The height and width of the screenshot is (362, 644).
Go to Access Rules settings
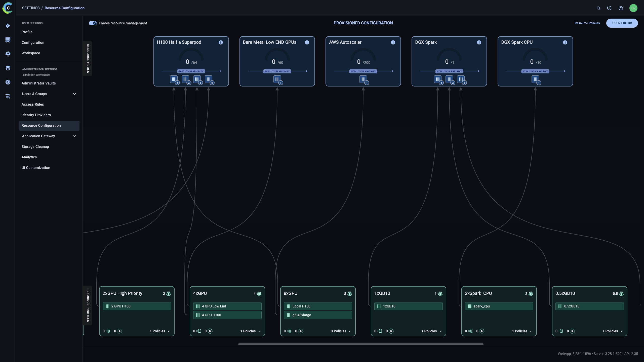[x=33, y=104]
